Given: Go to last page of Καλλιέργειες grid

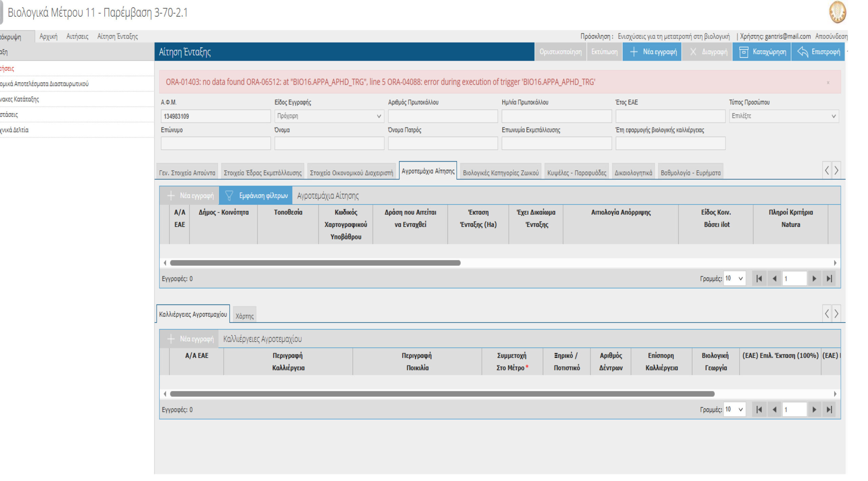Looking at the screenshot, I should [829, 410].
